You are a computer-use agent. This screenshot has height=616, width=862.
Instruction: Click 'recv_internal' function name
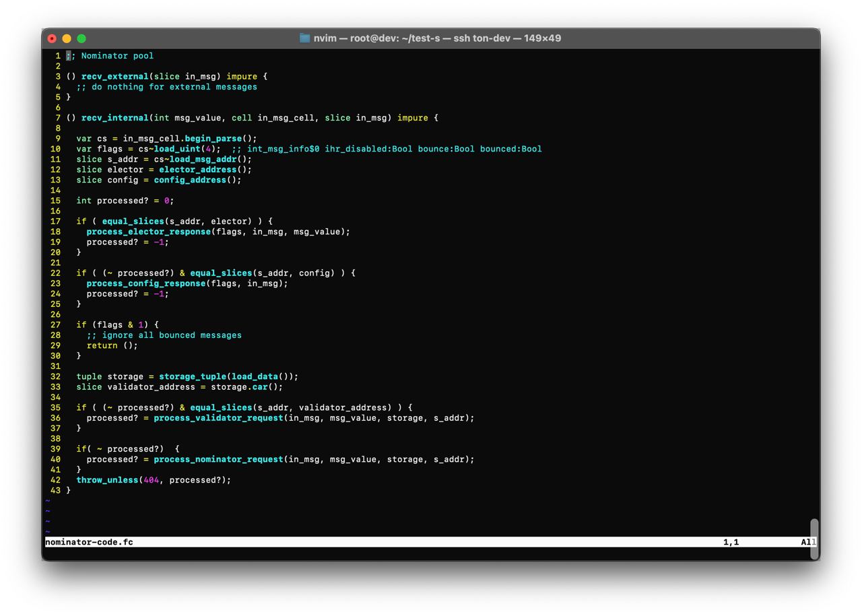point(115,118)
